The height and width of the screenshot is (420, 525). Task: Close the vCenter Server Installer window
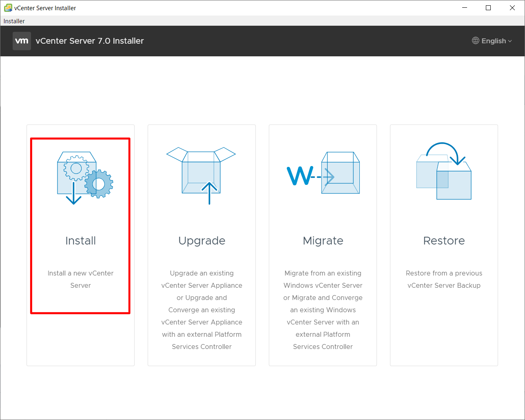pos(512,8)
